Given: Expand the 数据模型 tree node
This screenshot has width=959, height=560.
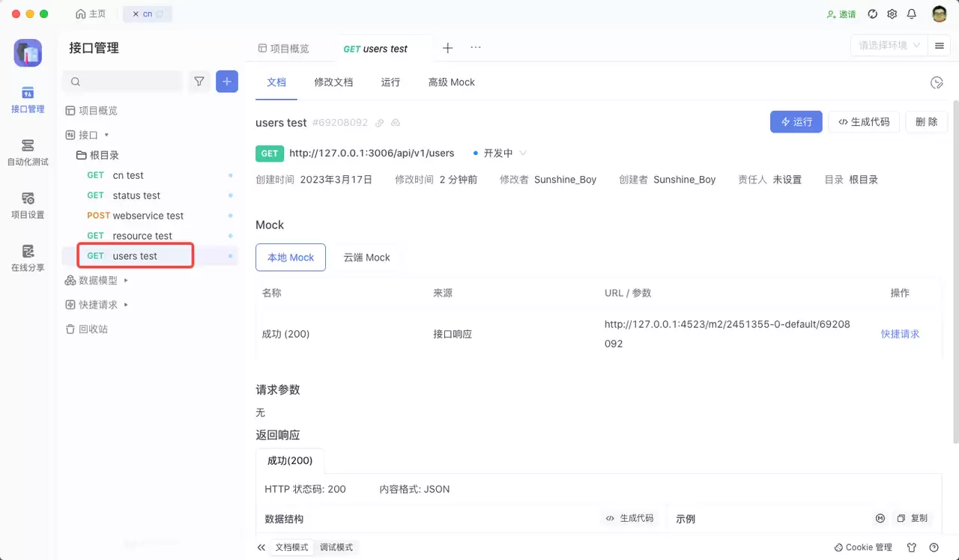Looking at the screenshot, I should click(x=126, y=281).
